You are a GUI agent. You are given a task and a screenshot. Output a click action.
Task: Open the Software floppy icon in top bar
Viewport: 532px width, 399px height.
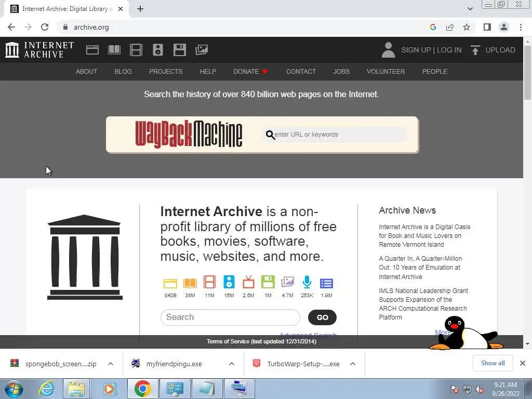[x=179, y=50]
